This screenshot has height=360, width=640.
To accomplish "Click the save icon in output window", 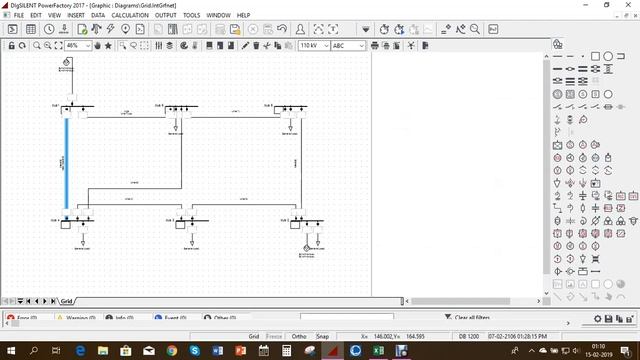I will 608,319.
